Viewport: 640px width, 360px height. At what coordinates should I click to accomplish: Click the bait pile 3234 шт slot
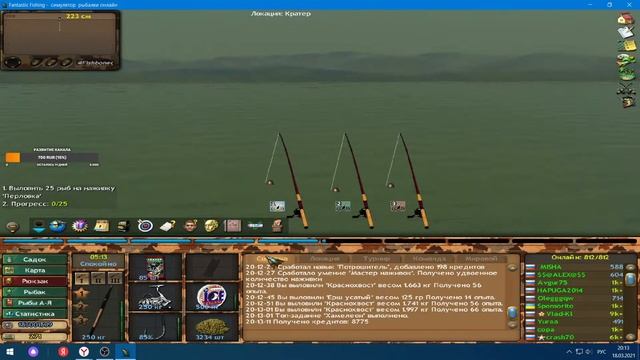tap(212, 327)
